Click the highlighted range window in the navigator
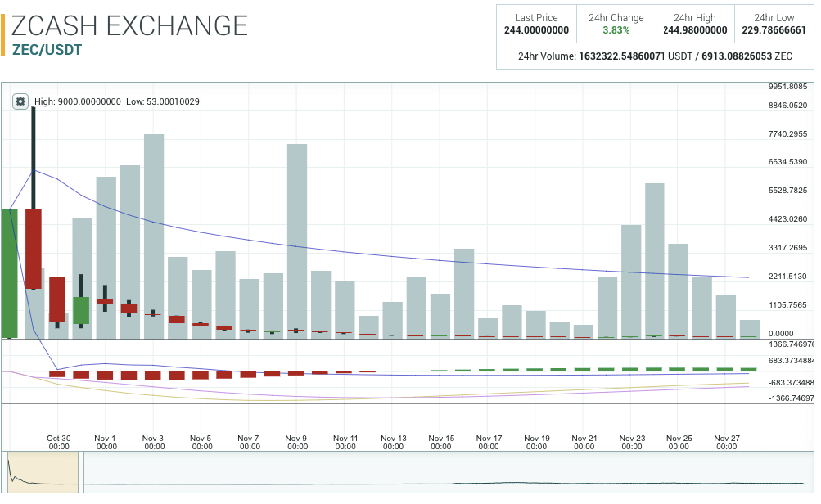This screenshot has width=821, height=504. [43, 471]
